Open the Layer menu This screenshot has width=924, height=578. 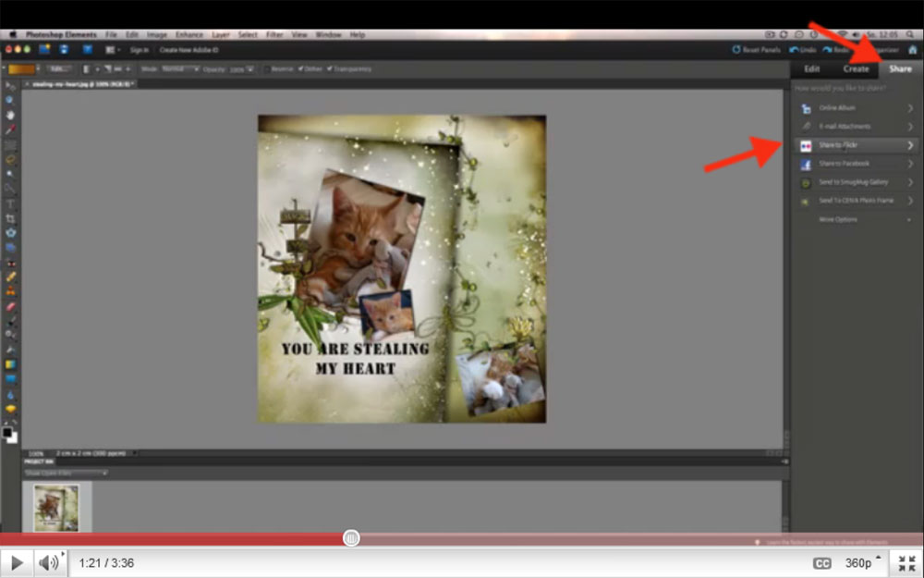tap(221, 35)
